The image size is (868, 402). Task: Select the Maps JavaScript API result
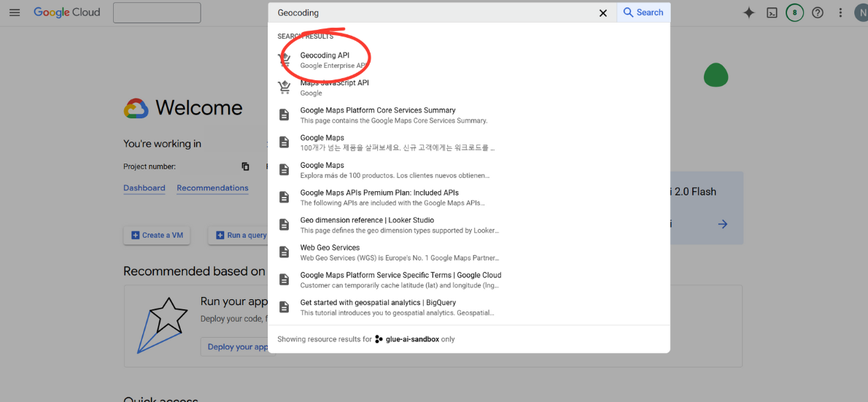(469, 88)
